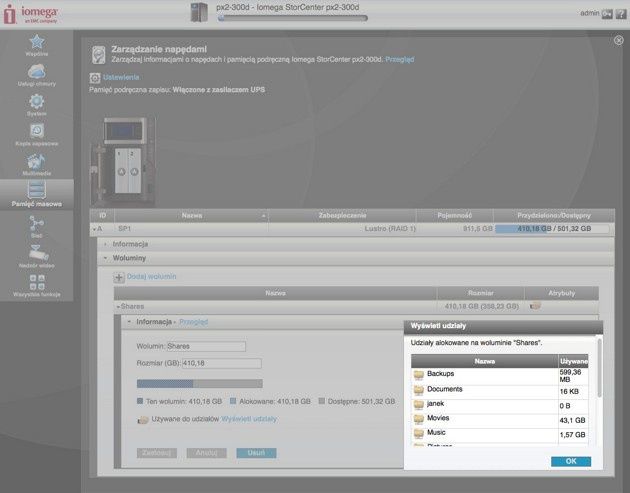Open Kopie zapasowe backup icon
The image size is (630, 493).
click(x=37, y=131)
